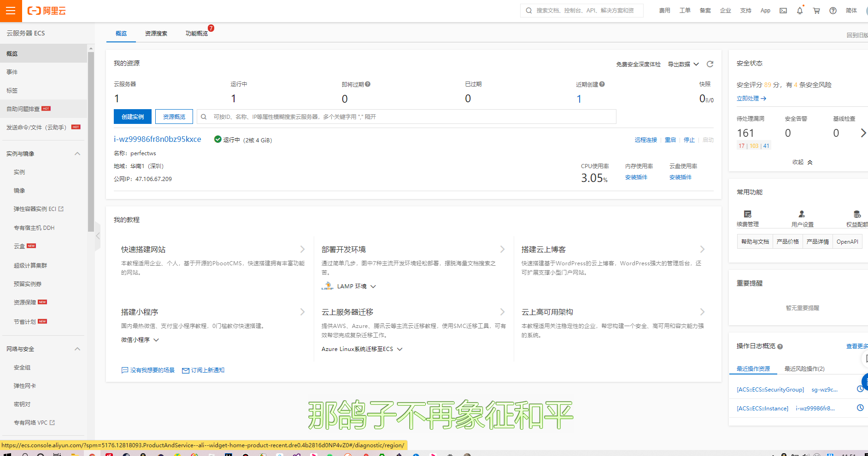Switch to the 资源搜索 tab
The image size is (868, 456).
[156, 33]
